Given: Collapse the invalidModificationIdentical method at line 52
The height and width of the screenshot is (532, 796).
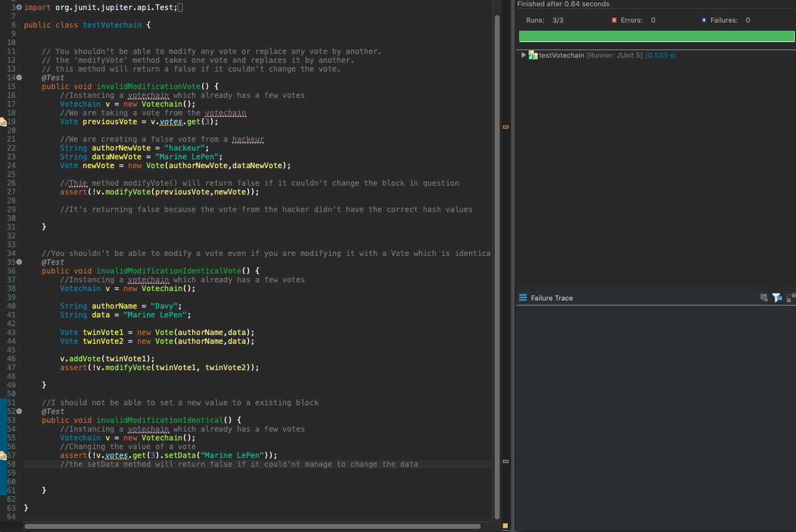Looking at the screenshot, I should coord(19,412).
